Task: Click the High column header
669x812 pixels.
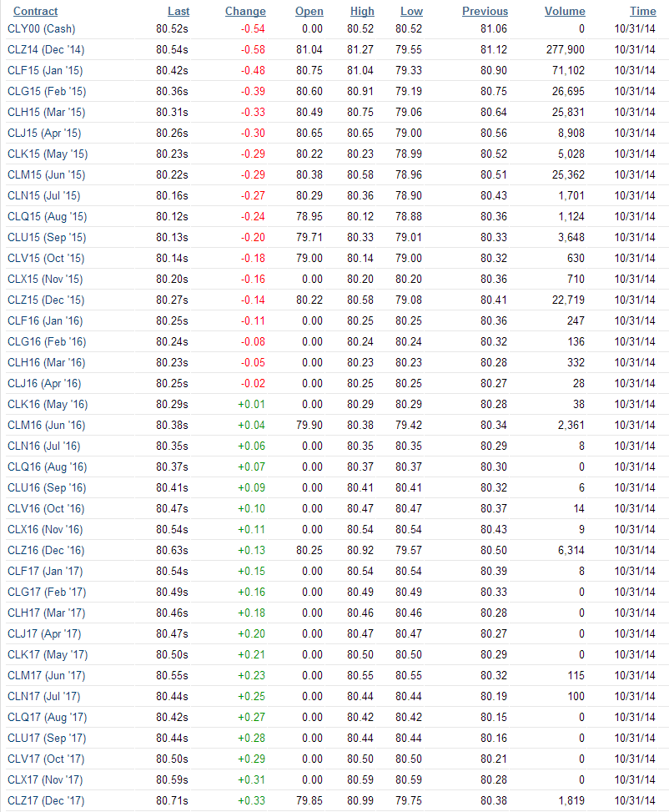Action: [362, 11]
